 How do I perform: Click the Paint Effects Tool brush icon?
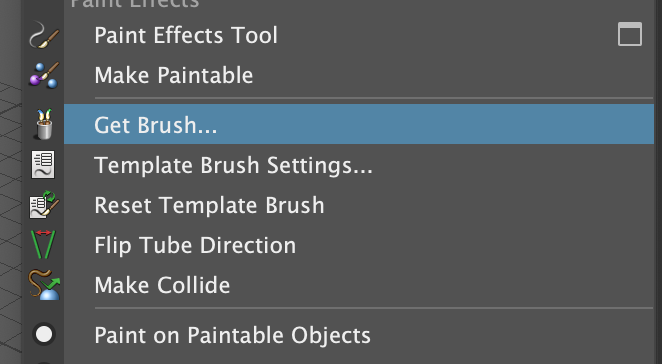click(44, 35)
